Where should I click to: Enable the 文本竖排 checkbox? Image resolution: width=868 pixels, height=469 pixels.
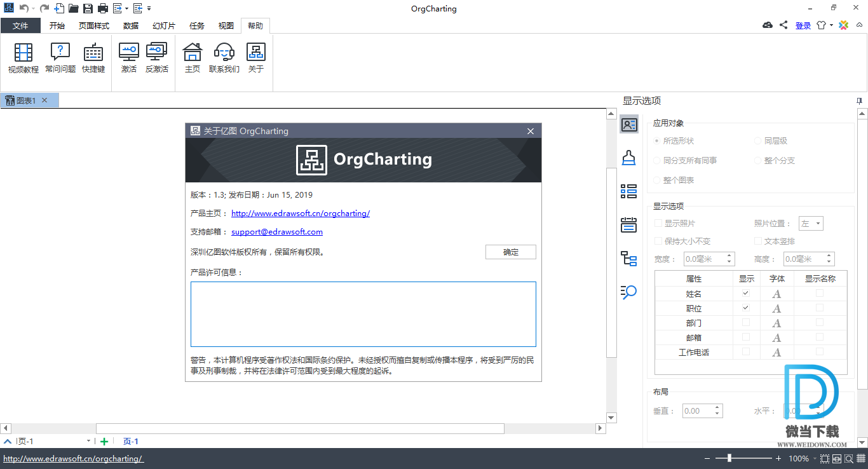coord(758,241)
